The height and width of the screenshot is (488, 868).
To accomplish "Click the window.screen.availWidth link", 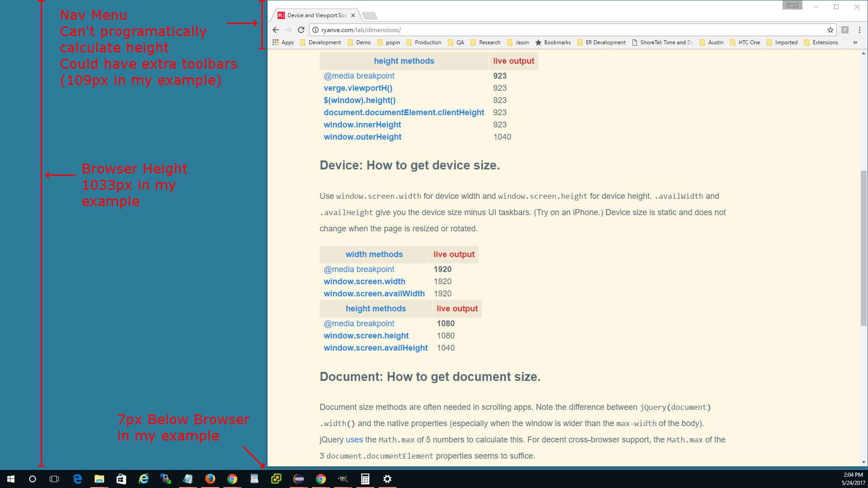I will (374, 294).
